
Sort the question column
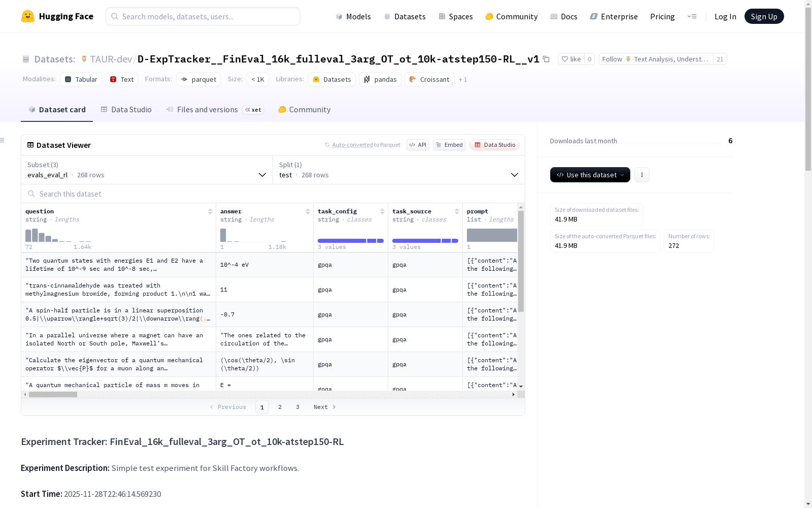(x=210, y=211)
